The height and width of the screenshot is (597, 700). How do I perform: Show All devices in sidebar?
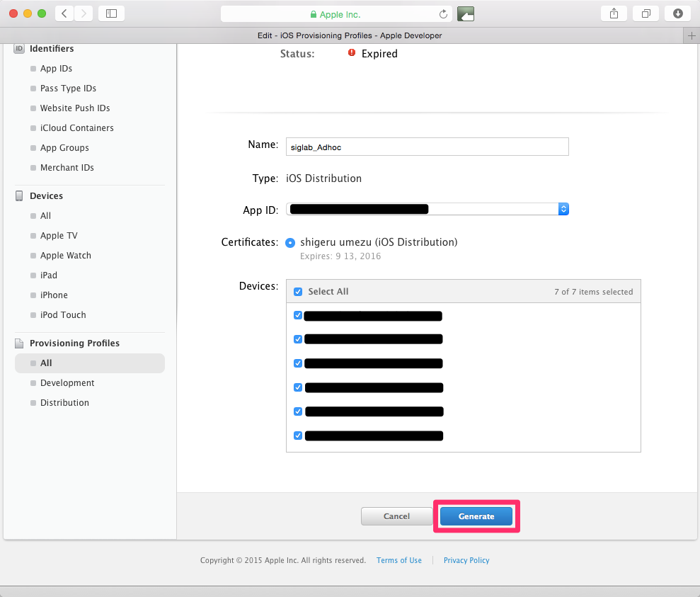tap(45, 216)
